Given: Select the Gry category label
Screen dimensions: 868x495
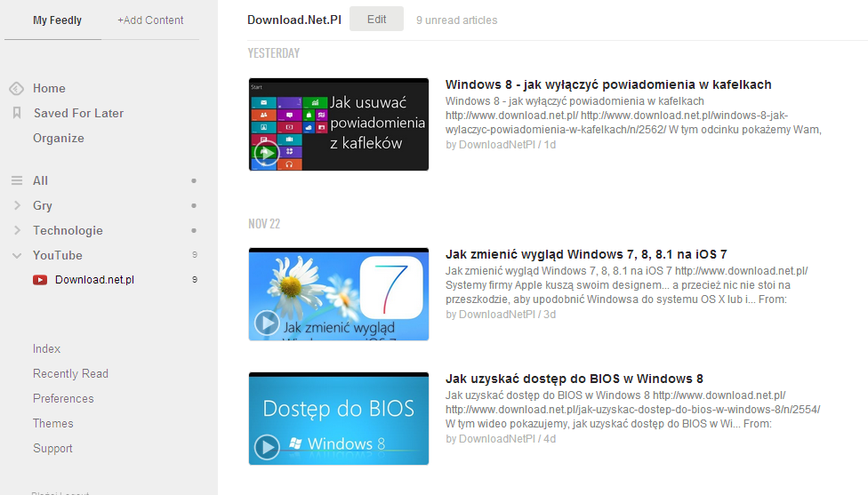Looking at the screenshot, I should coord(42,206).
